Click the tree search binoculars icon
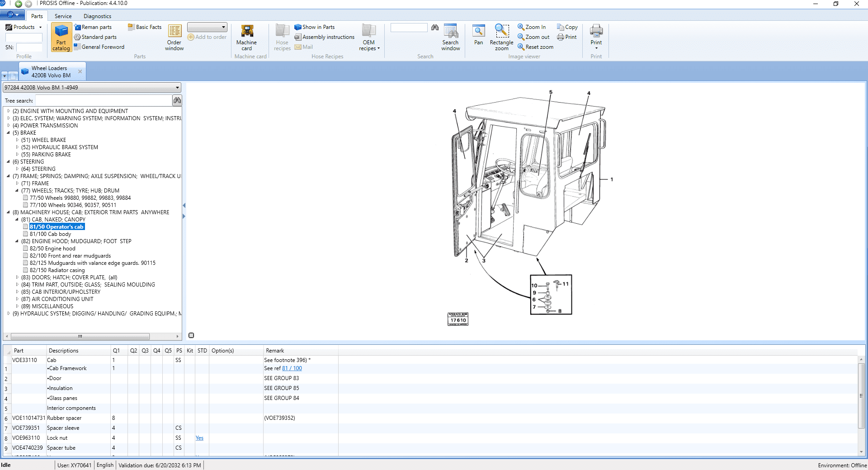Screen dimensions: 868x470 pos(177,100)
